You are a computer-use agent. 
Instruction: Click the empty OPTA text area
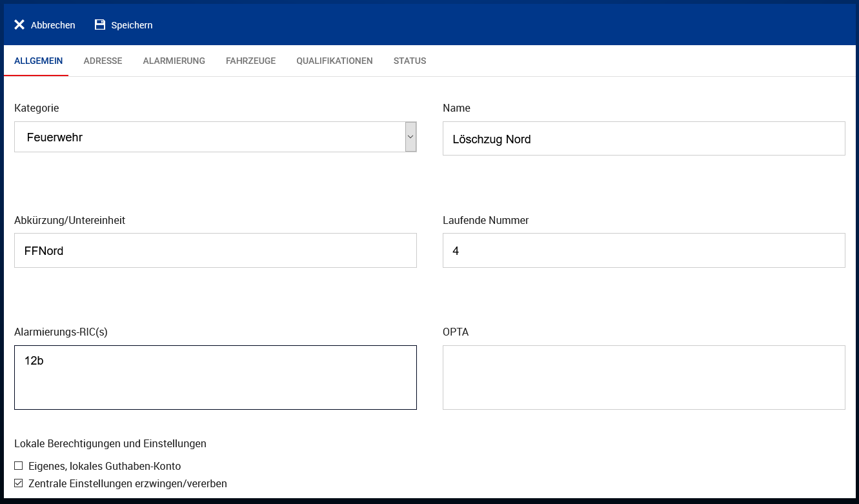[x=644, y=378]
